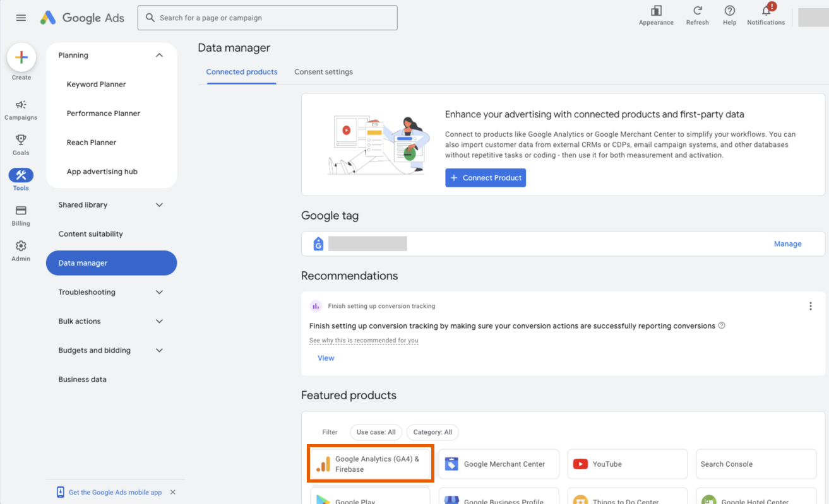829x504 pixels.
Task: Open Reach Planner
Action: [x=92, y=143]
